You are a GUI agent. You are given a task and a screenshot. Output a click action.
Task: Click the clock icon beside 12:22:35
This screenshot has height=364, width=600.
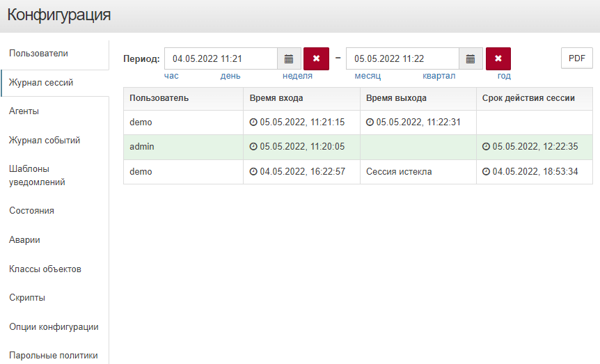pos(486,147)
